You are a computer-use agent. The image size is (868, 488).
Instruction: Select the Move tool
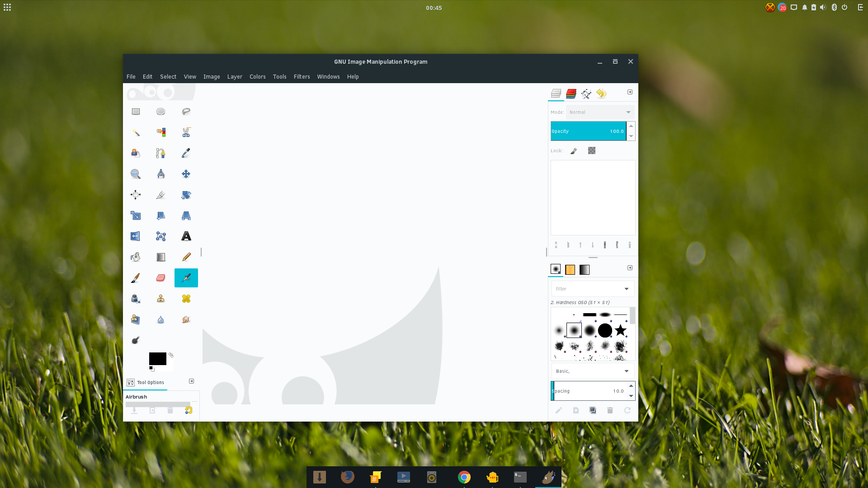pos(186,174)
